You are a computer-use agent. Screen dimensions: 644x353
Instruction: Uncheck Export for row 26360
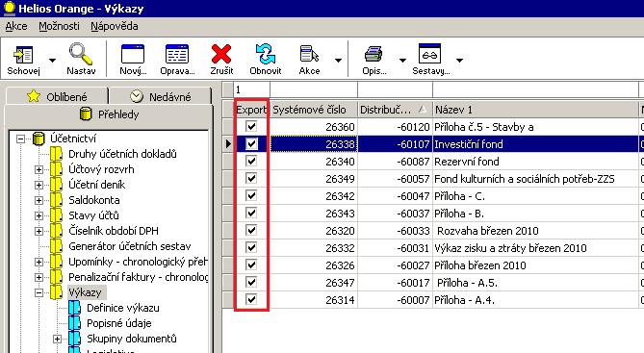point(251,126)
